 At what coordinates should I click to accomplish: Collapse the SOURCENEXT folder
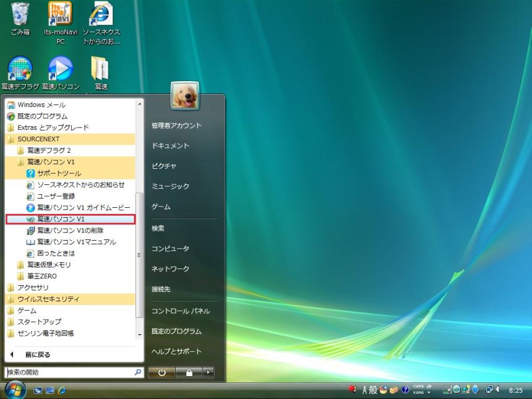(x=71, y=139)
